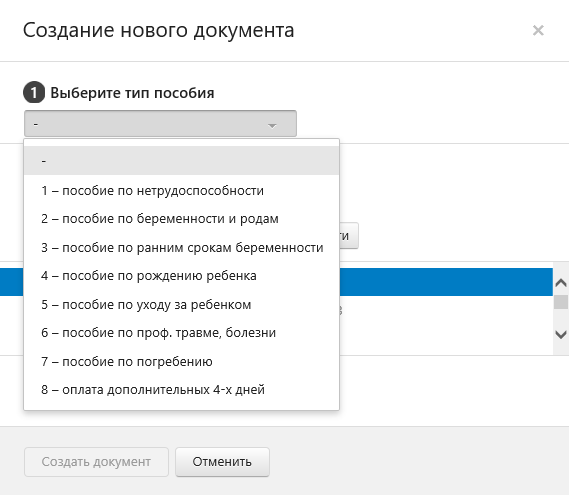Choose 6 – пособие по проф. травме, болезни
Image resolution: width=569 pixels, height=495 pixels.
point(181,333)
